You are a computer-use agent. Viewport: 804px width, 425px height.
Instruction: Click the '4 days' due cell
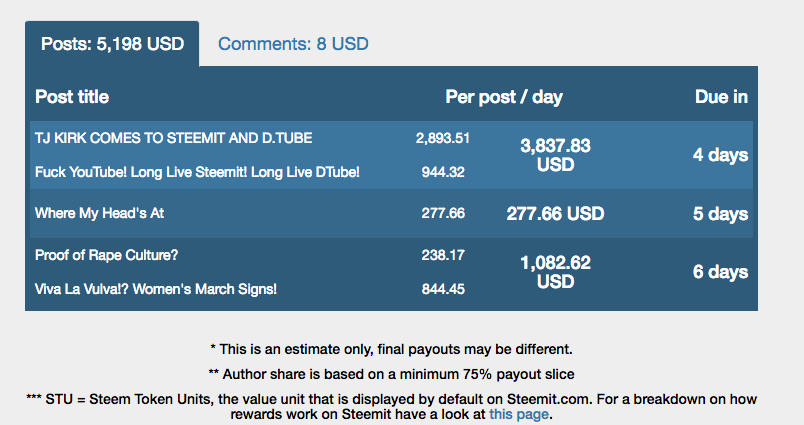coord(720,155)
